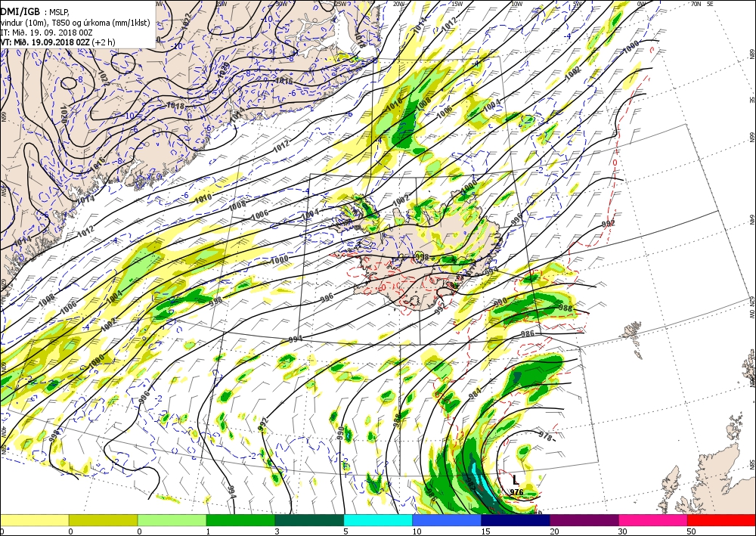Click the 'L' low pressure center marker
This screenshot has width=756, height=536.
[516, 480]
